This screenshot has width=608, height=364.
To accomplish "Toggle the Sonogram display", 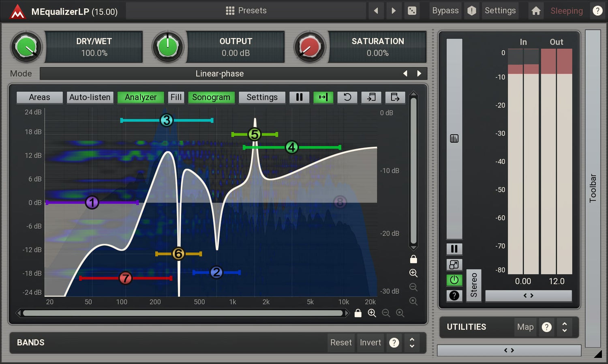I will (211, 97).
